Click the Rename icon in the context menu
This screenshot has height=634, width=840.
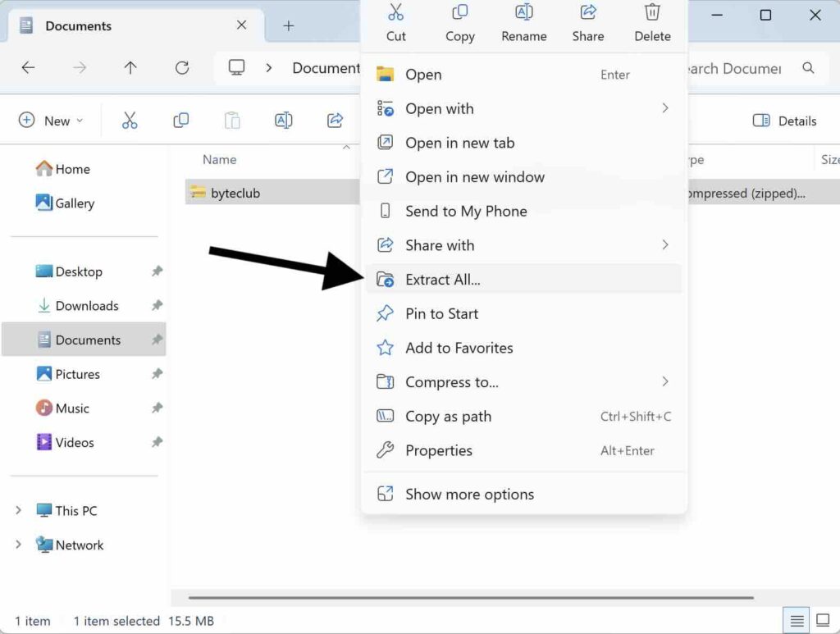coord(523,14)
